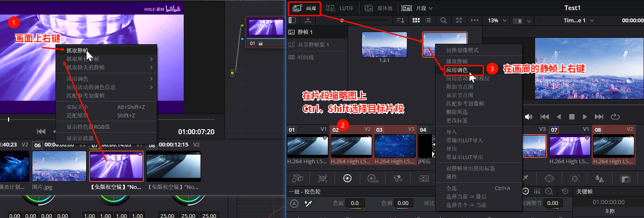Jump to first frame in right viewer
This screenshot has height=218, width=644.
[x=545, y=117]
